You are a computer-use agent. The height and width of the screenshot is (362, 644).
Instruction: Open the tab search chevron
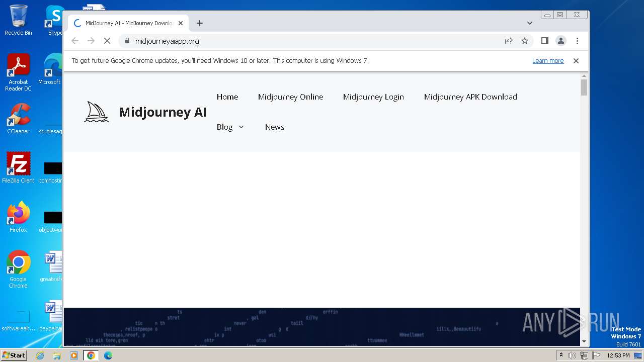coord(530,23)
